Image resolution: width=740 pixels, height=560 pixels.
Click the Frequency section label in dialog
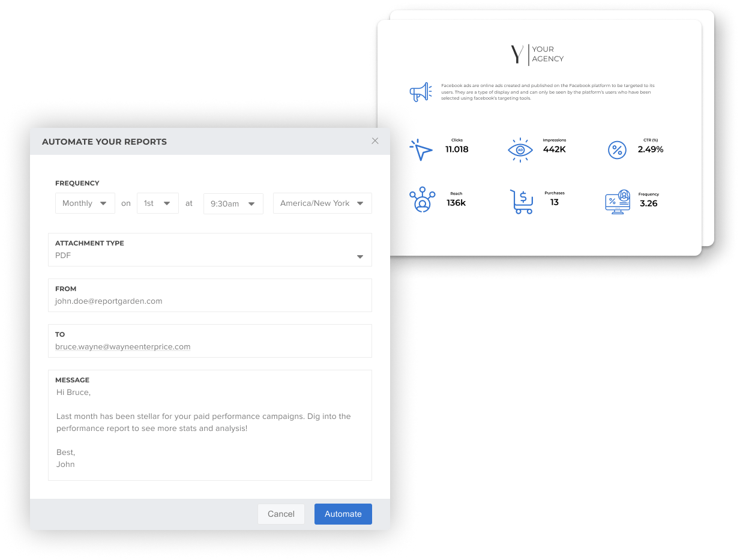click(x=77, y=183)
